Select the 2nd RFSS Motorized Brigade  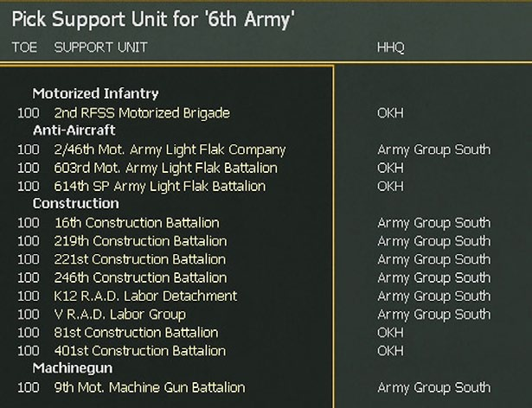pos(142,113)
